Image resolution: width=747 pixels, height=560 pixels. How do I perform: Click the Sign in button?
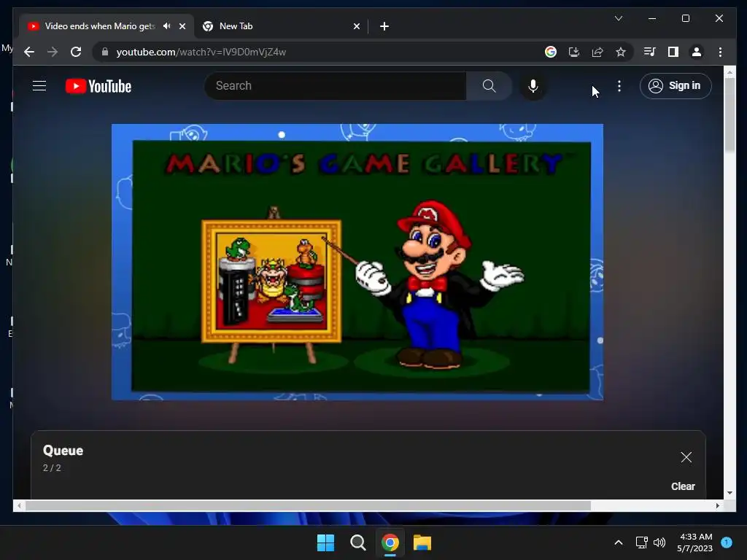pos(676,86)
